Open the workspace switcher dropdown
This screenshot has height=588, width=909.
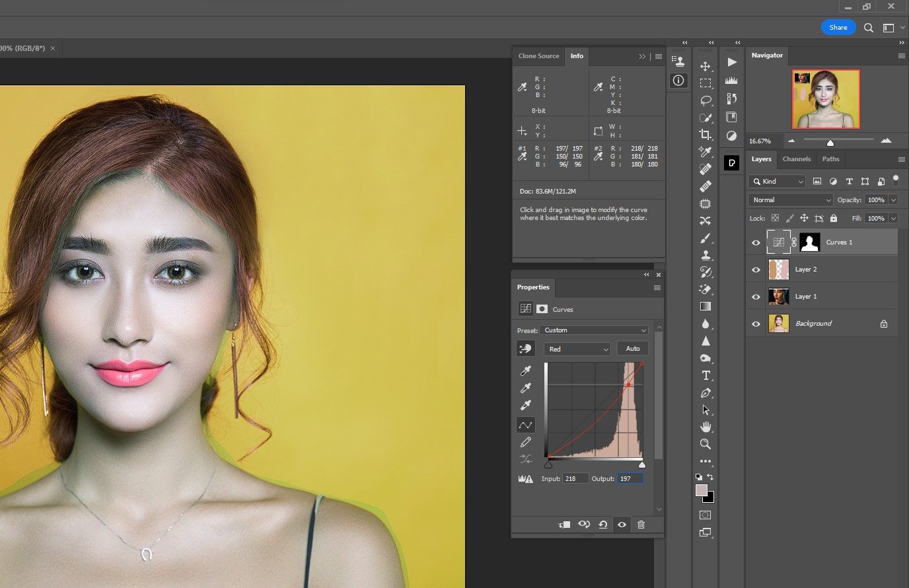pos(894,28)
